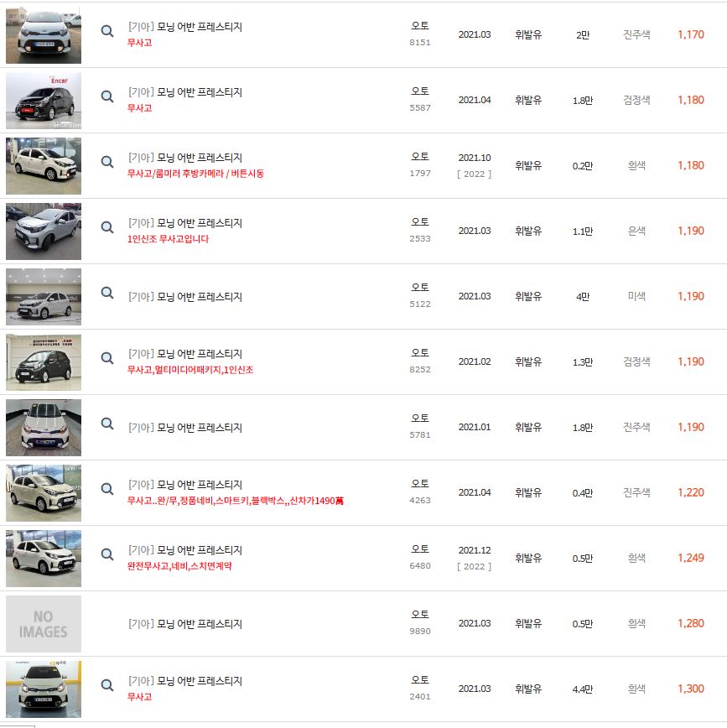727x728 pixels.
Task: Click mileage 2만 of plate 8151
Action: 583,35
